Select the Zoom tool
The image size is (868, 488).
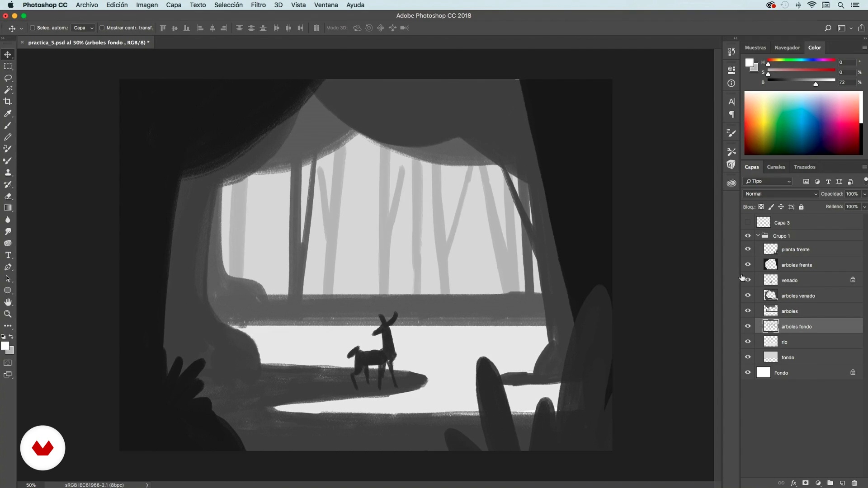tap(8, 314)
